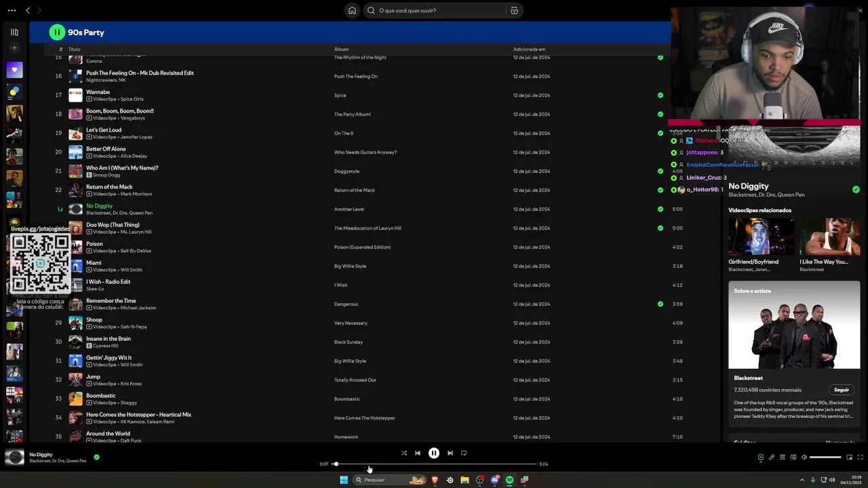
Task: Open the taskbar clock showing 20:29
Action: click(x=850, y=480)
